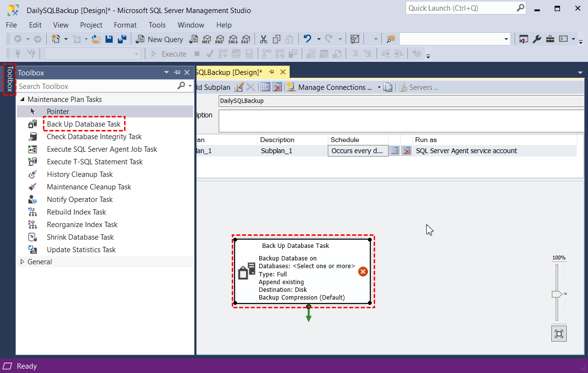The image size is (588, 373).
Task: Open the Project menu
Action: tap(91, 25)
